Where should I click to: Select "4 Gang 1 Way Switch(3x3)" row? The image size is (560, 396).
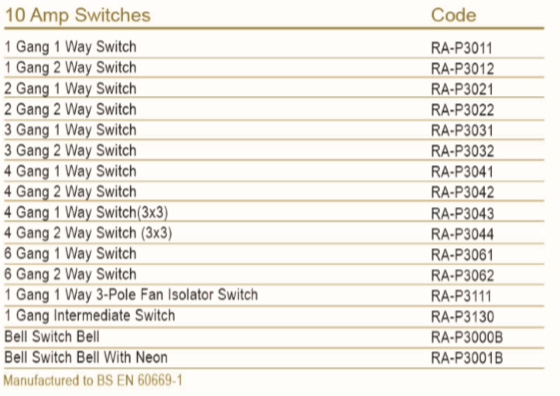pyautogui.click(x=274, y=212)
